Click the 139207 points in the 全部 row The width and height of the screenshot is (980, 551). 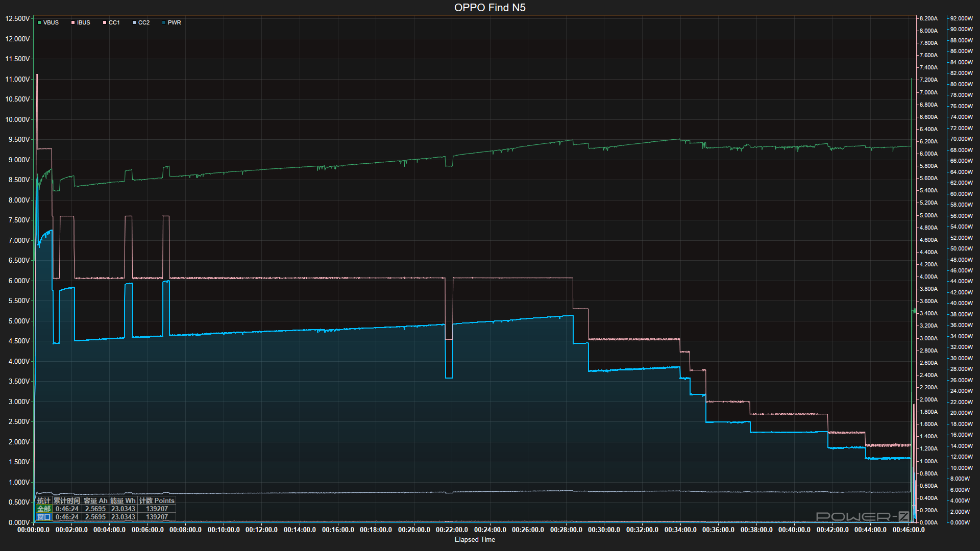(x=157, y=509)
